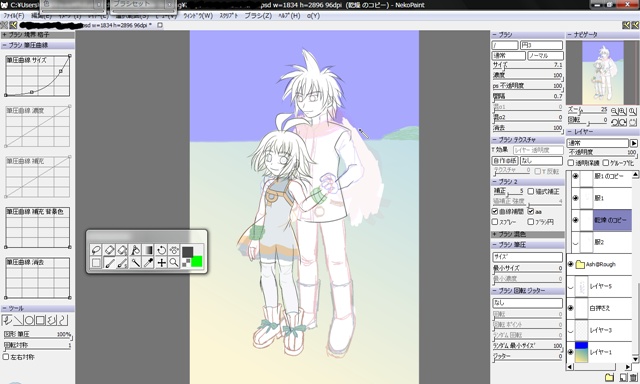The height and width of the screenshot is (384, 640).
Task: Open brush mode ノーマル dropdown
Action: pos(545,55)
